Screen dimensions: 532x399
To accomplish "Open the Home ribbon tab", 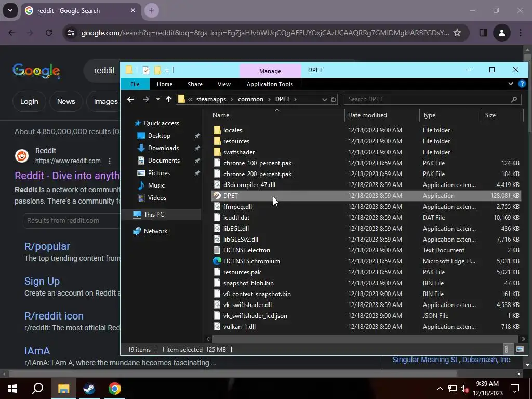I will tap(165, 84).
